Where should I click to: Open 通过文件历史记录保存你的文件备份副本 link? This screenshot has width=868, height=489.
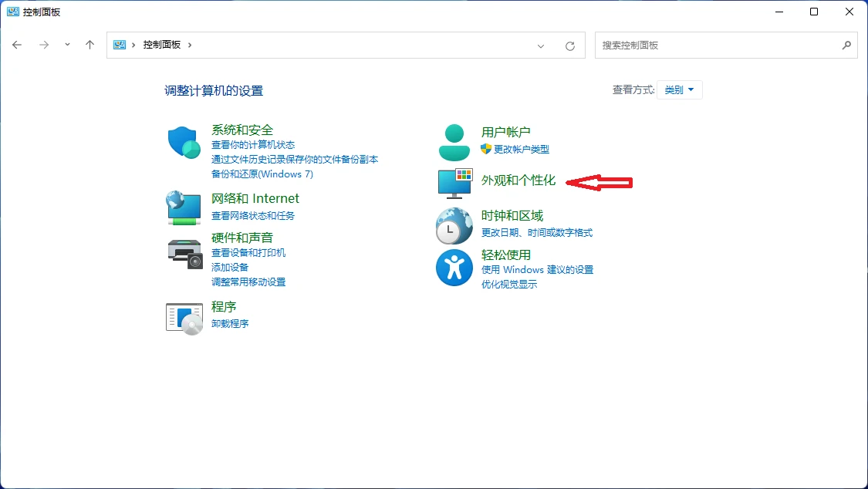coord(295,160)
